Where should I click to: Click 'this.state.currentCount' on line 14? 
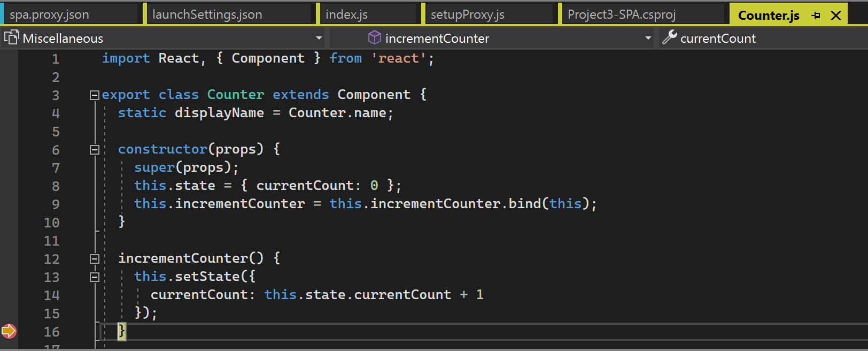pyautogui.click(x=358, y=295)
